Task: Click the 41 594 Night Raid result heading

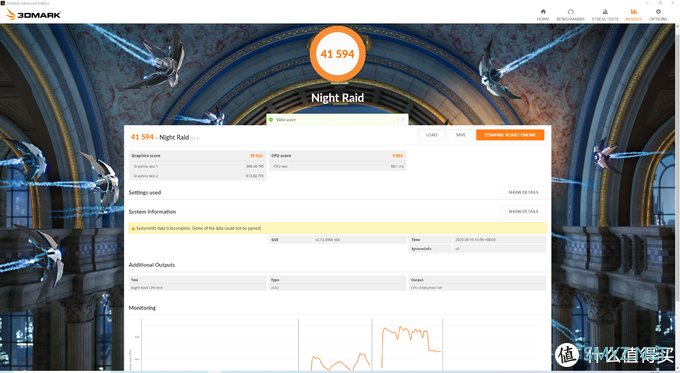Action: coord(165,137)
